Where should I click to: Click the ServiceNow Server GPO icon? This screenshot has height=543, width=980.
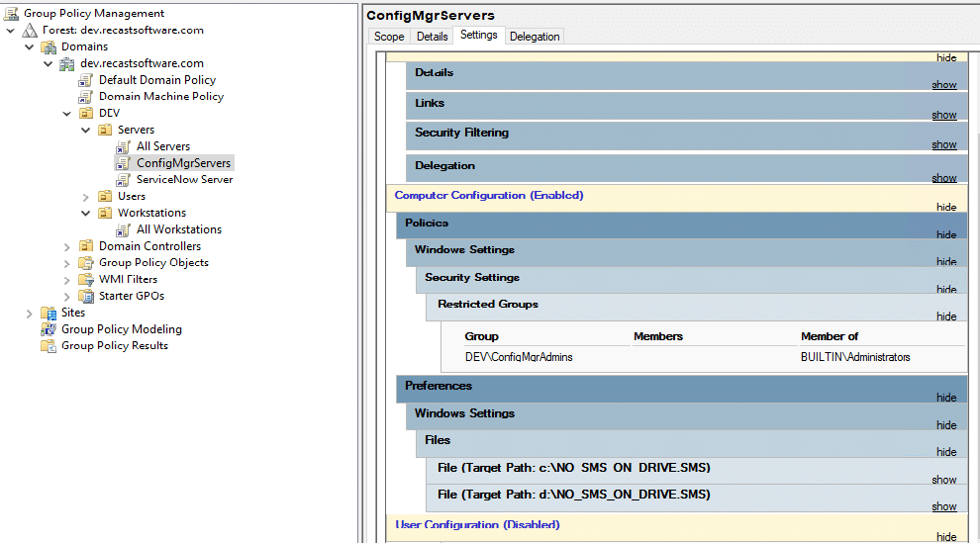(123, 180)
